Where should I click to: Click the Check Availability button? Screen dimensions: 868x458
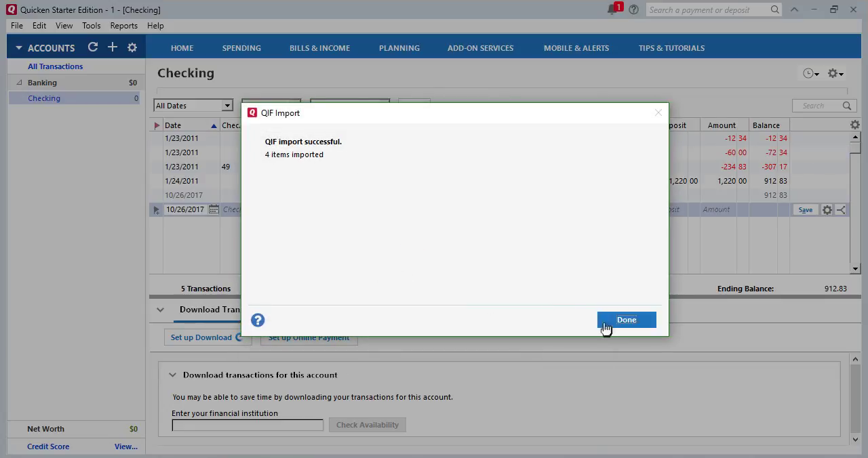(368, 425)
